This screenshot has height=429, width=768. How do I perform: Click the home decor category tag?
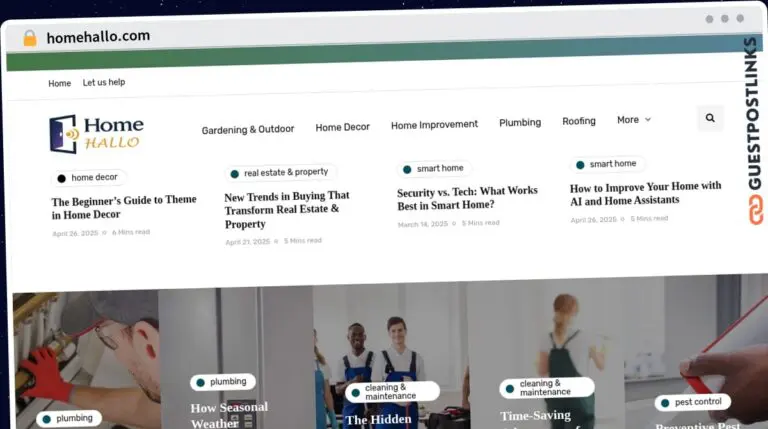[88, 178]
